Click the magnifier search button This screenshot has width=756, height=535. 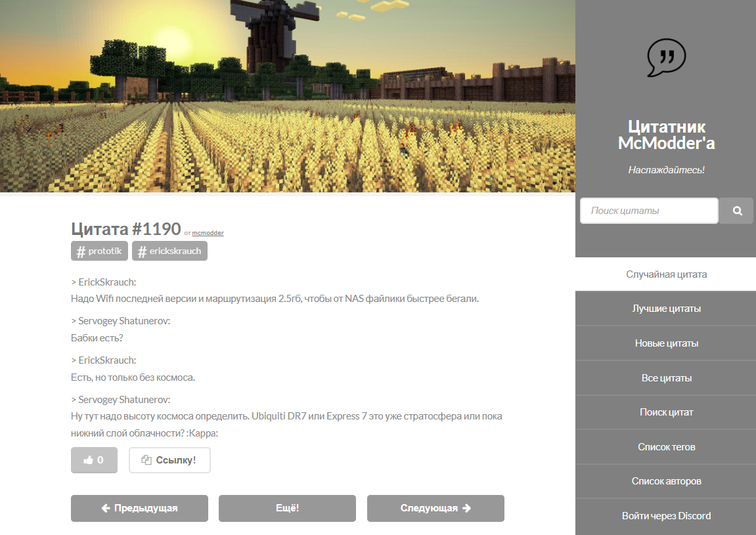pyautogui.click(x=737, y=211)
